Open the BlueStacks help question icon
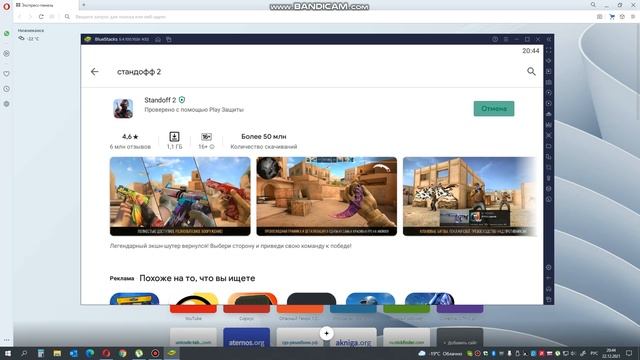Viewport: 640px width, 360px height. [x=495, y=39]
